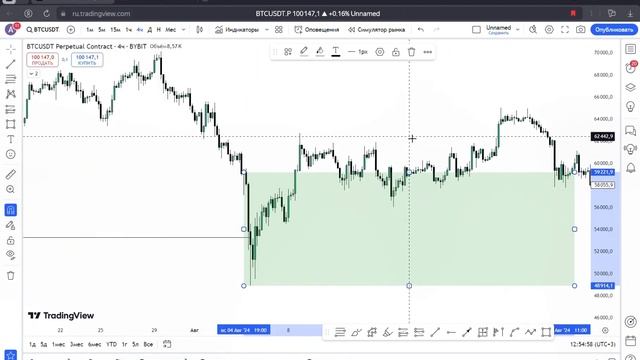Toggle lock all drawings in left toolbar
The width and height of the screenshot is (640, 360).
click(x=11, y=240)
